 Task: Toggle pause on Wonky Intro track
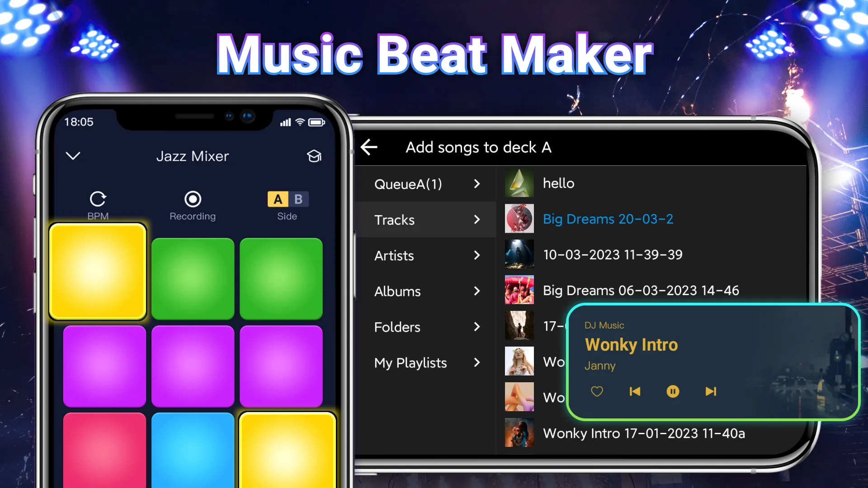672,391
